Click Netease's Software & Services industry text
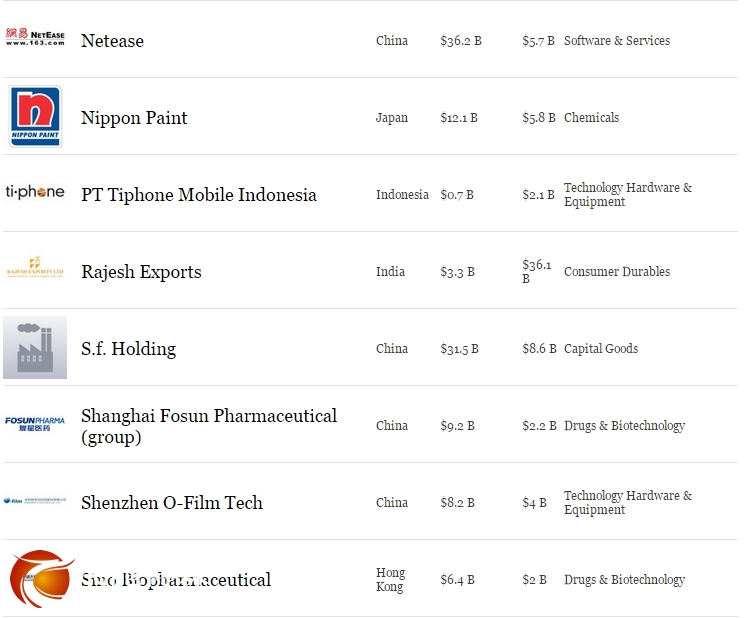 coord(616,41)
